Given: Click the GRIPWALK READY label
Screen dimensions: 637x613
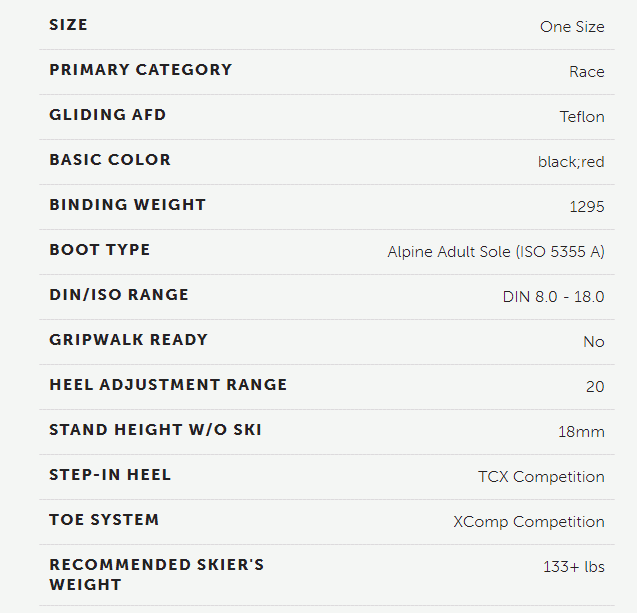Looking at the screenshot, I should [x=128, y=340].
